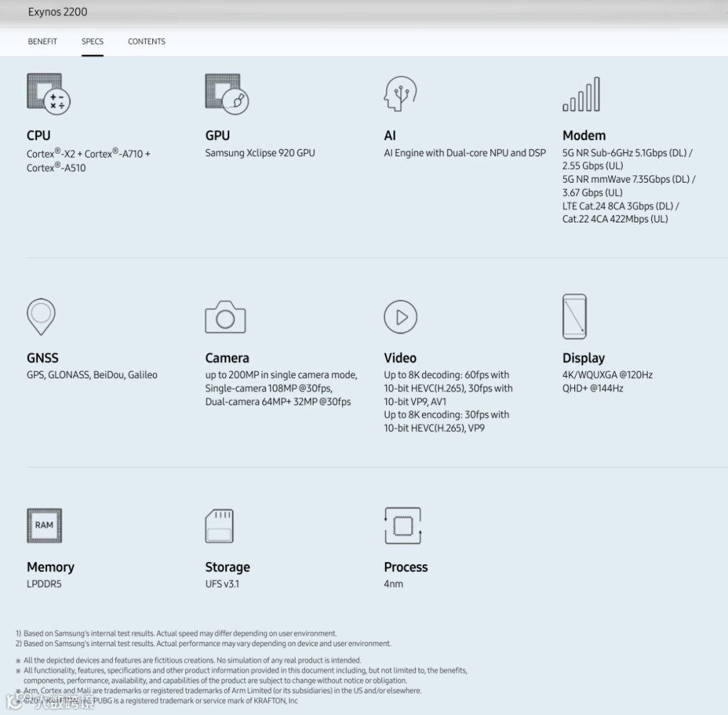Click the '4nm' process value

pos(393,584)
